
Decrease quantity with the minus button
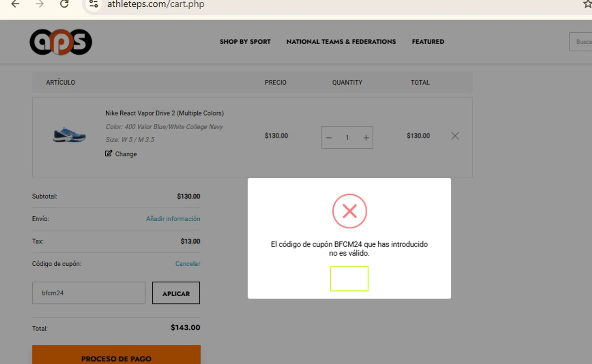click(x=329, y=138)
